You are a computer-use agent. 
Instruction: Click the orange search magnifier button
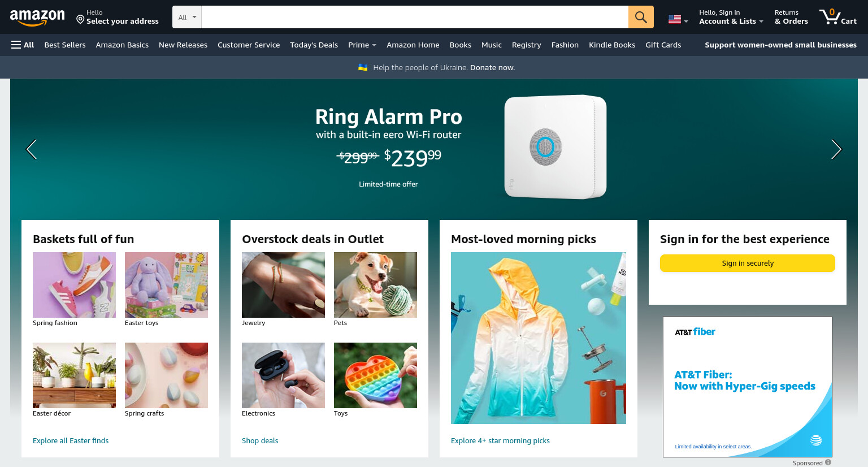pyautogui.click(x=641, y=17)
